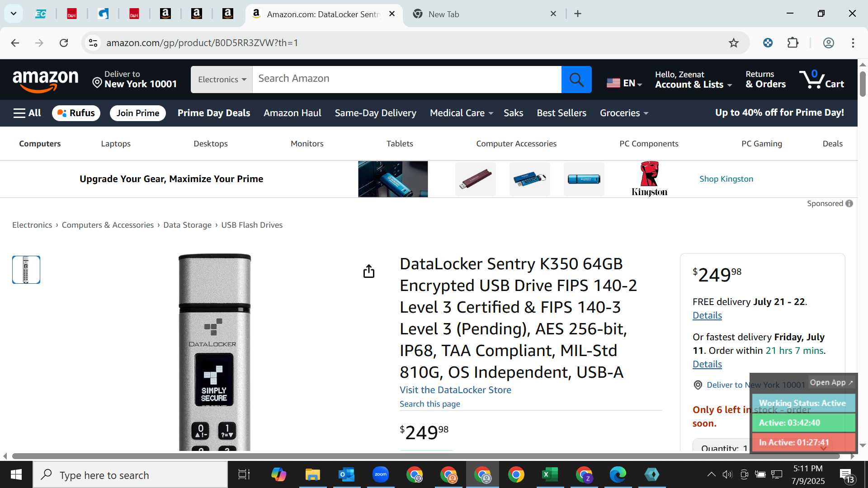868x488 pixels.
Task: Click Best Sellers in navigation
Action: pyautogui.click(x=561, y=113)
